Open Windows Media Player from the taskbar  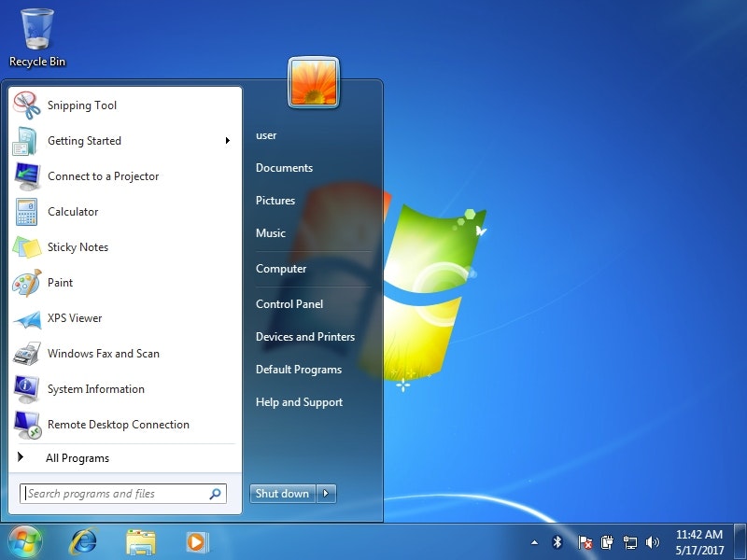pyautogui.click(x=196, y=541)
